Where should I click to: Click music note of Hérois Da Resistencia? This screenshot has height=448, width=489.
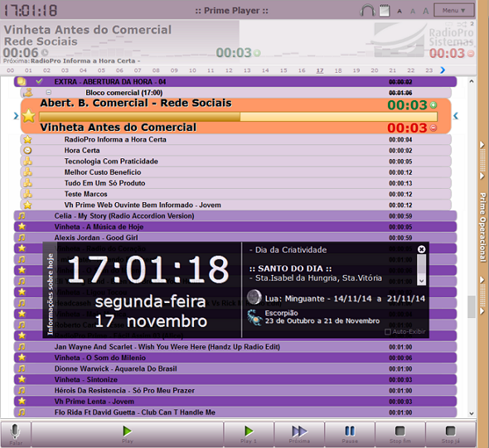22,390
